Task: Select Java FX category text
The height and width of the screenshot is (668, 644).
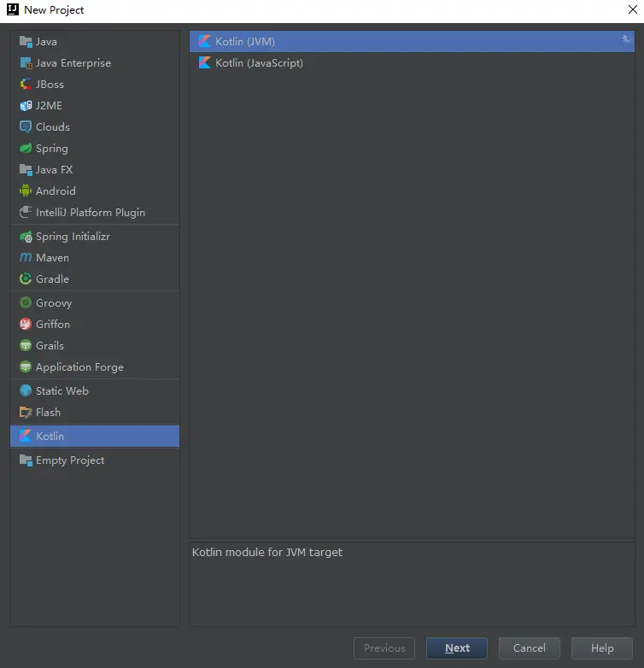Action: pos(55,169)
